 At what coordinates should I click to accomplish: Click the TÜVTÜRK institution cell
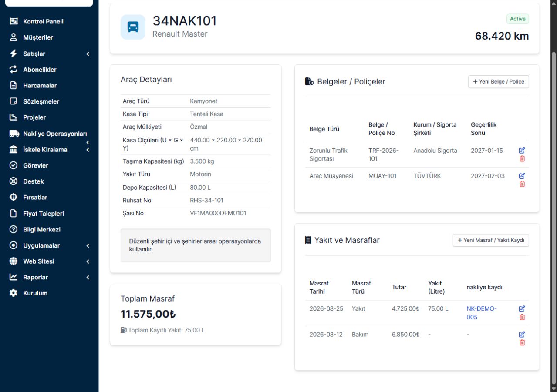[427, 176]
